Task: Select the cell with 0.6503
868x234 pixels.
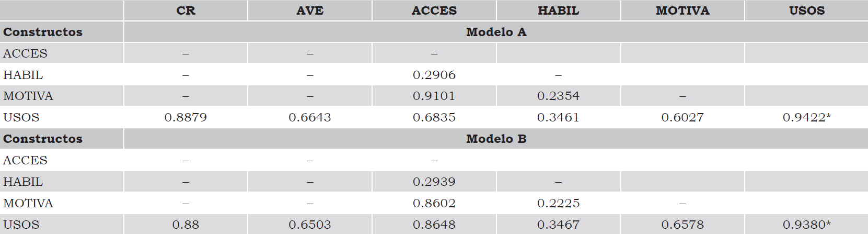Action: click(310, 225)
